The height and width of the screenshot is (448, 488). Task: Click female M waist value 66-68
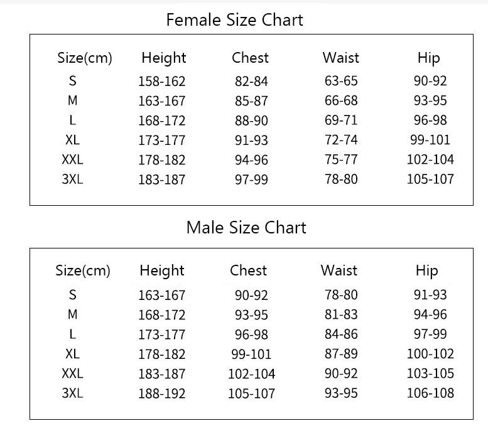click(341, 100)
